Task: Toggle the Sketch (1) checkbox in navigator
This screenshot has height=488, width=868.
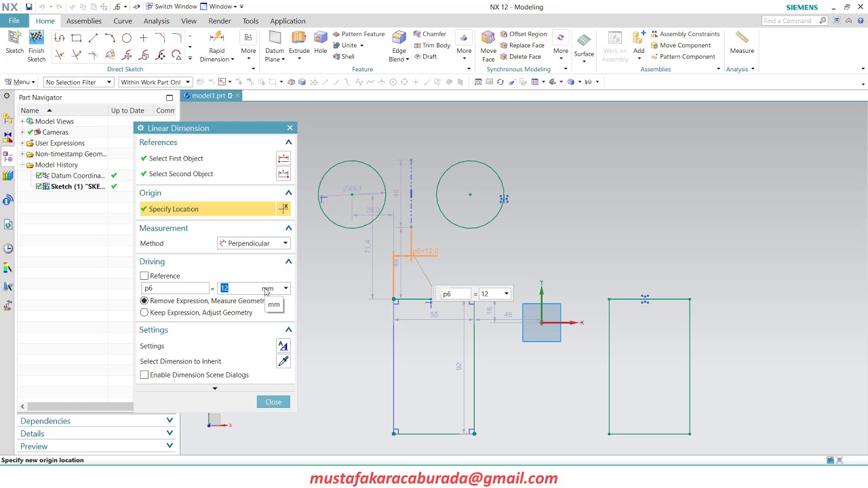Action: point(39,186)
